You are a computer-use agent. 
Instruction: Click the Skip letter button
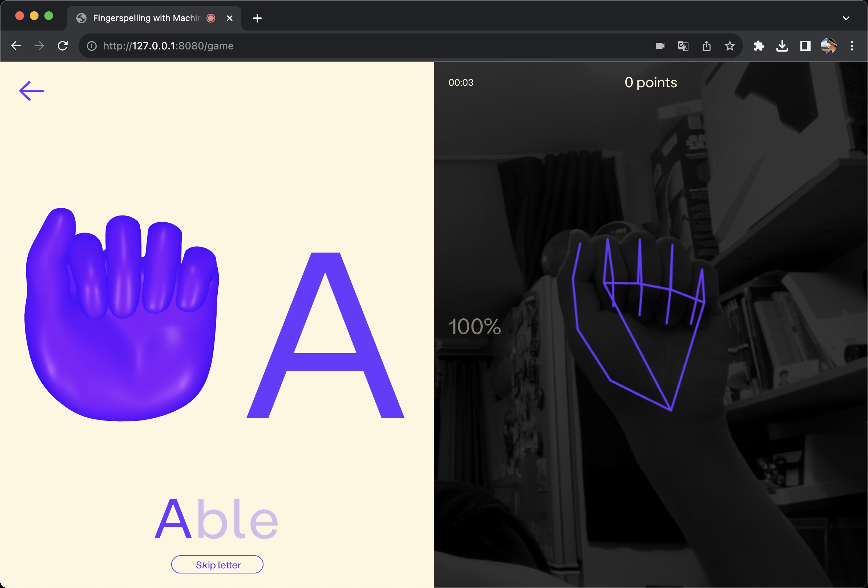coord(217,564)
